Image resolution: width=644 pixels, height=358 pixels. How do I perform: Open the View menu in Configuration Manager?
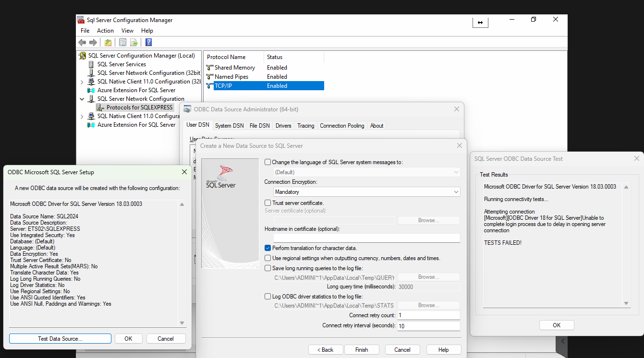[127, 31]
